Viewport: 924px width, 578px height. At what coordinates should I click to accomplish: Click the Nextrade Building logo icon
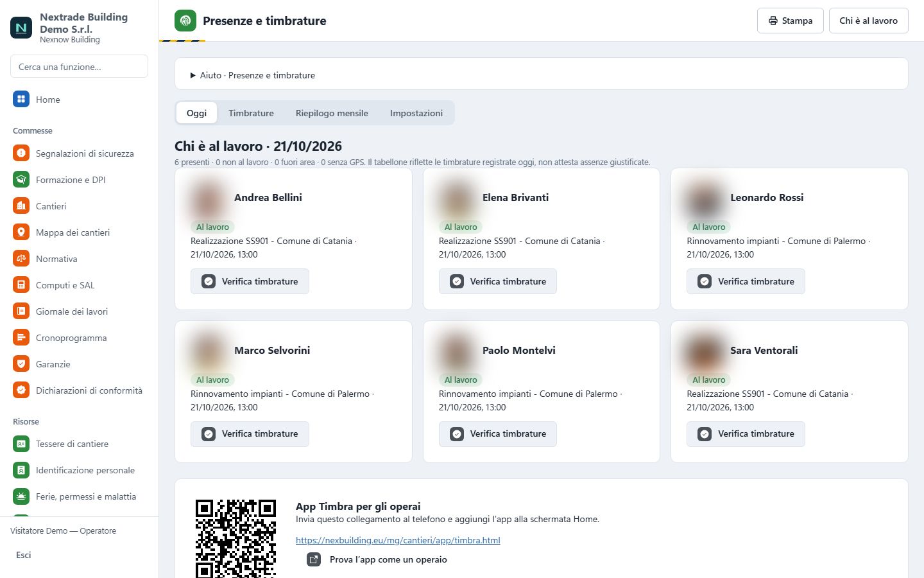pos(21,28)
